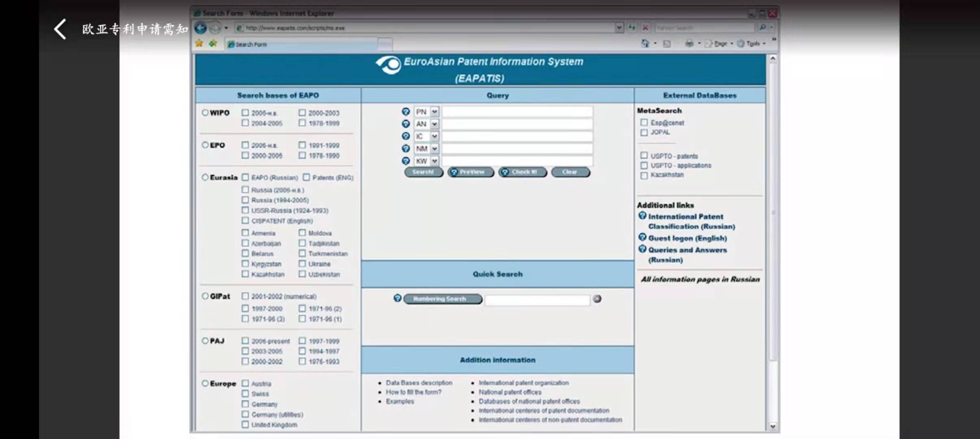Expand the address bar URL dropdown
This screenshot has height=439, width=980.
619,28
